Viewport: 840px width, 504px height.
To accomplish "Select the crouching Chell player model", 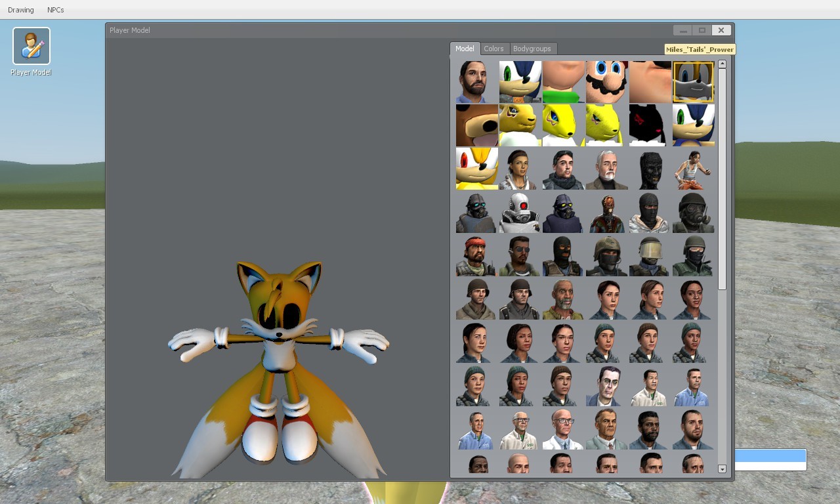I will tap(693, 169).
